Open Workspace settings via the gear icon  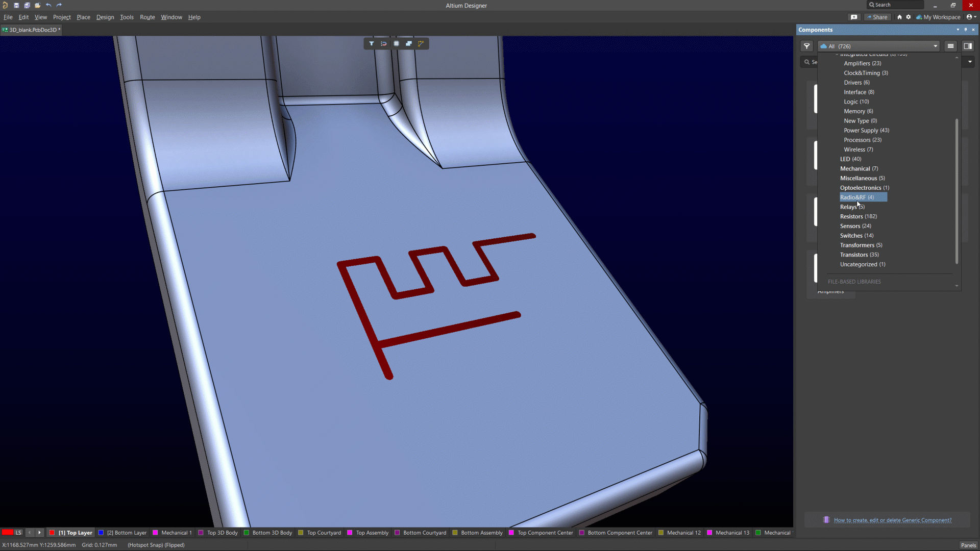click(x=909, y=17)
